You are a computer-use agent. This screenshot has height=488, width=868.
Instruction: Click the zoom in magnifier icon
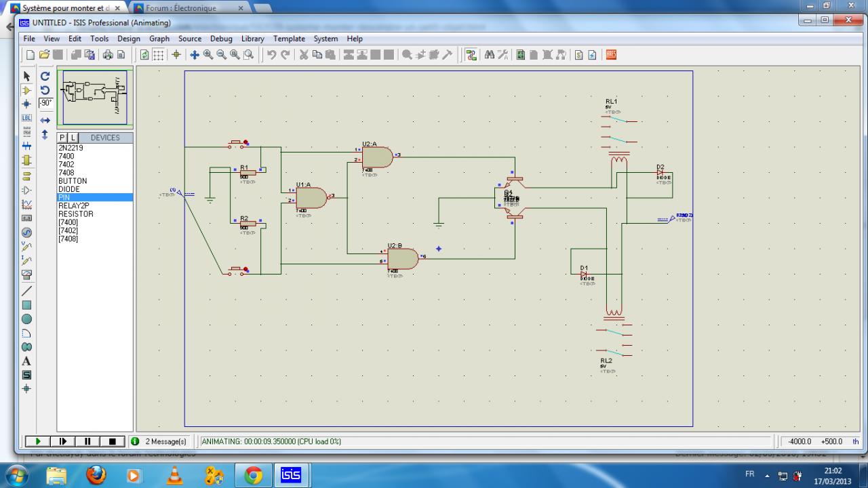tap(208, 55)
